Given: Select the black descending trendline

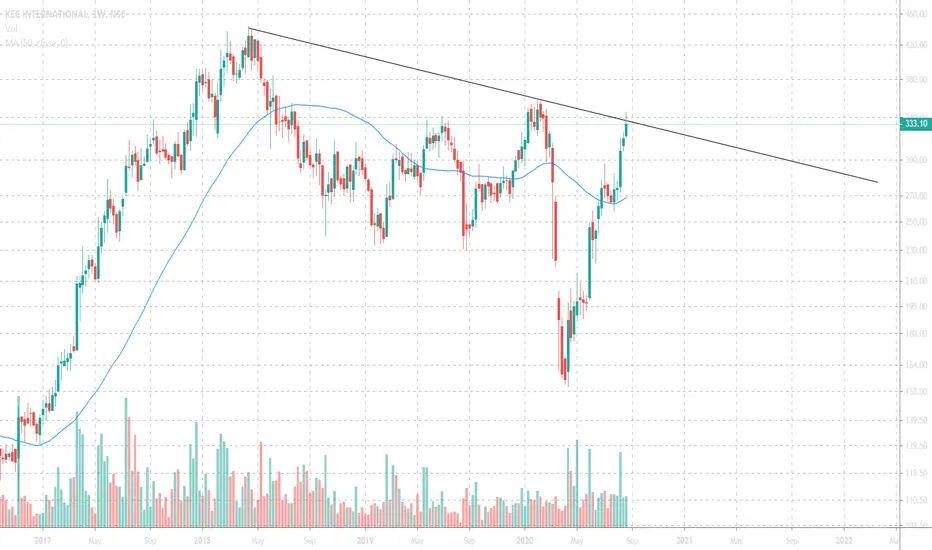Looking at the screenshot, I should click(563, 105).
